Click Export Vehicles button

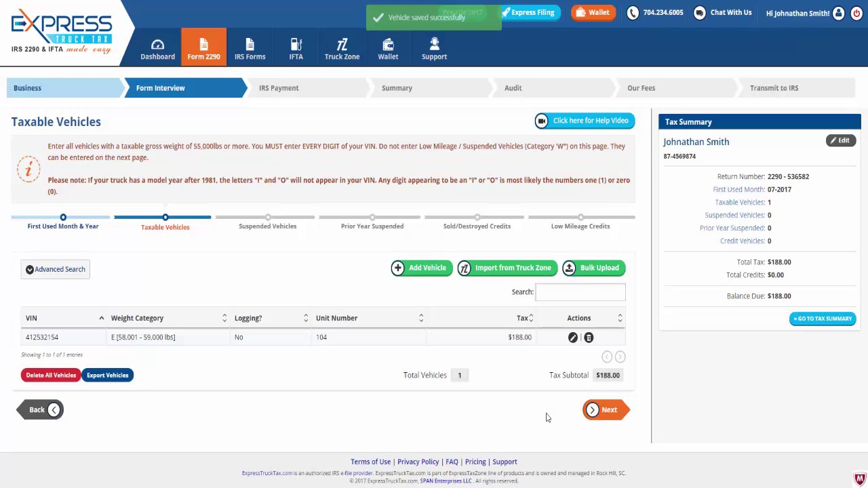point(107,375)
